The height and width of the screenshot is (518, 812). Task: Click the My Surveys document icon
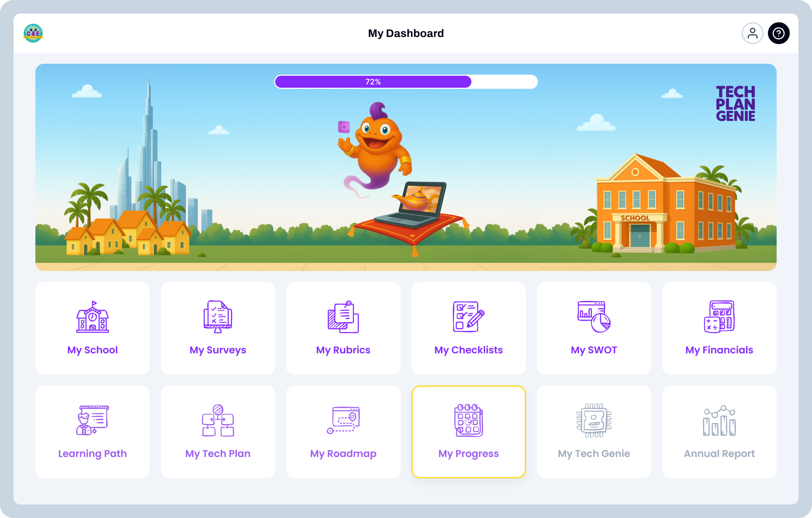218,317
